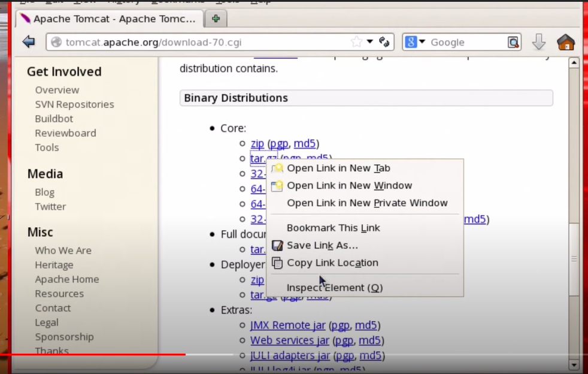The image size is (588, 374).
Task: Open the Resources sidebar link
Action: click(59, 294)
